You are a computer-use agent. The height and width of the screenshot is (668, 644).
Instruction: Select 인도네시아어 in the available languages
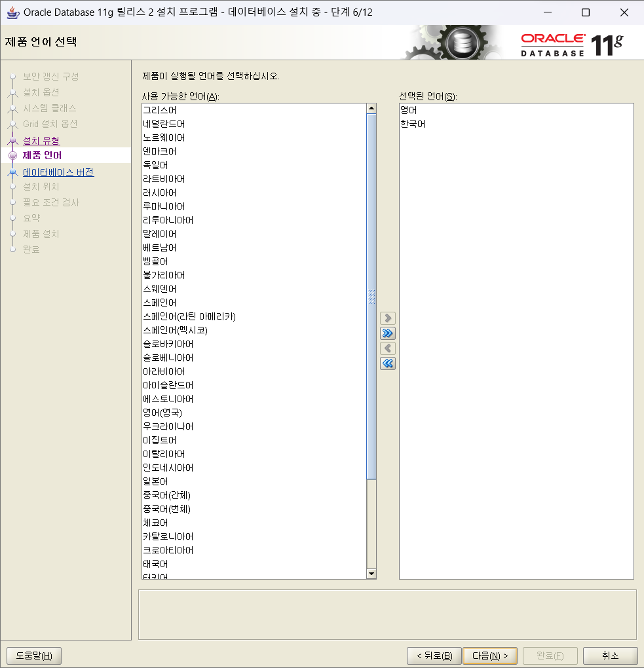coord(254,468)
